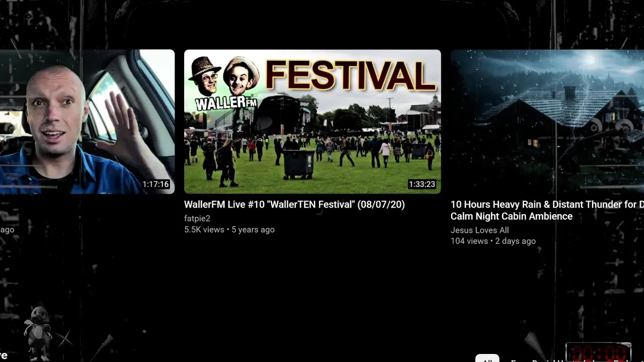
Task: Open the '10 Hours Heavy Rain & Distant Thunder' title
Action: [x=547, y=210]
